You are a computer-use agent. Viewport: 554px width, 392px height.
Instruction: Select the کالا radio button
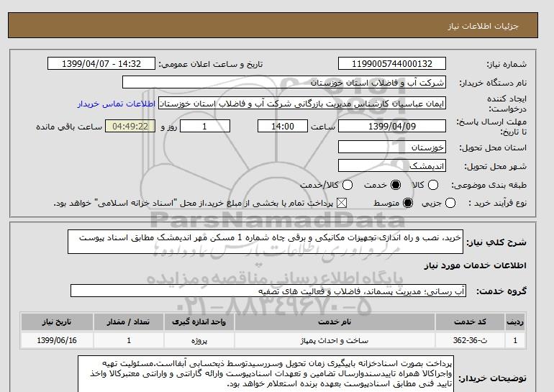click(x=433, y=185)
